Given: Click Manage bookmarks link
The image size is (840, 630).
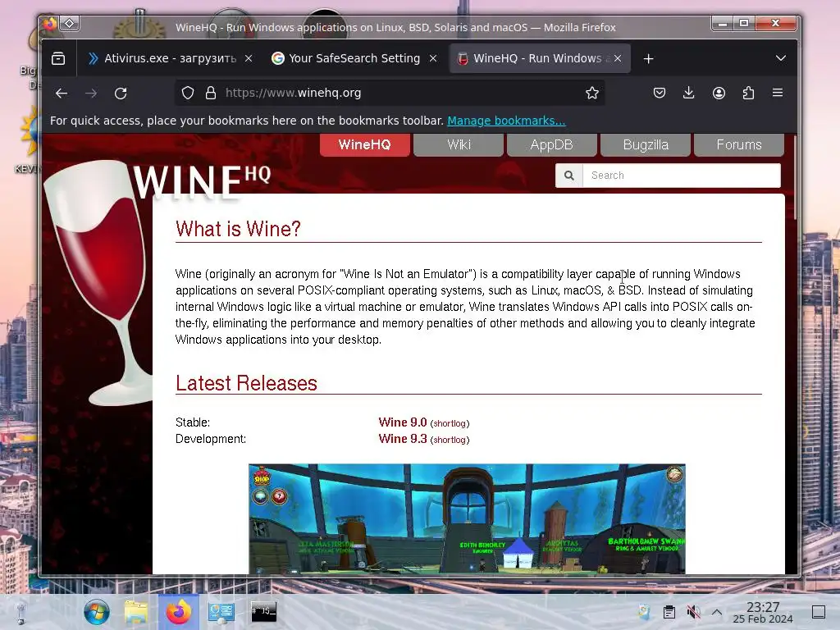Looking at the screenshot, I should click(x=506, y=121).
